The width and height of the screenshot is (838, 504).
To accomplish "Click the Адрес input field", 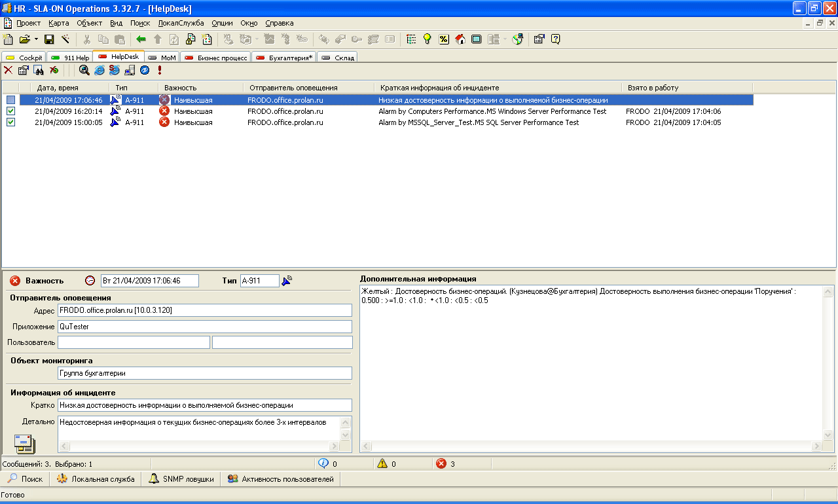I will pos(205,310).
